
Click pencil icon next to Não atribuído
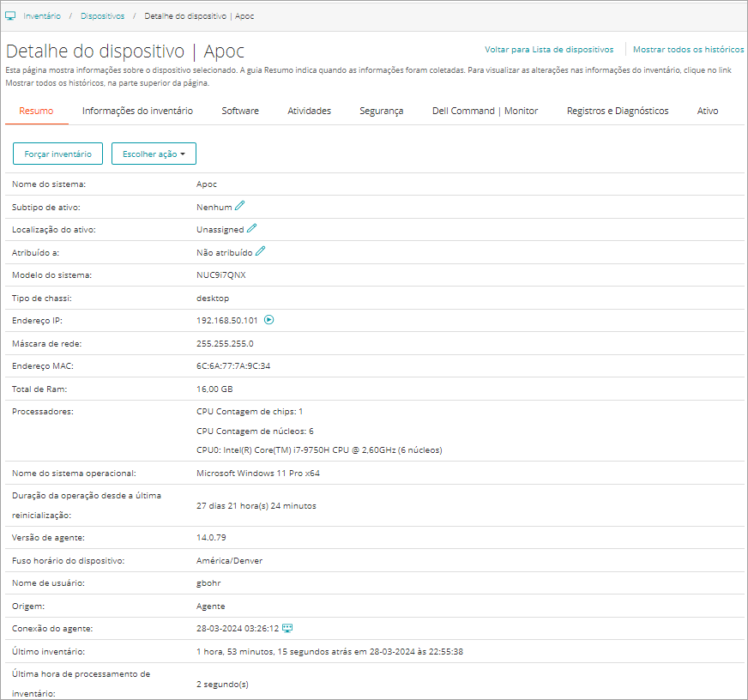coord(261,251)
